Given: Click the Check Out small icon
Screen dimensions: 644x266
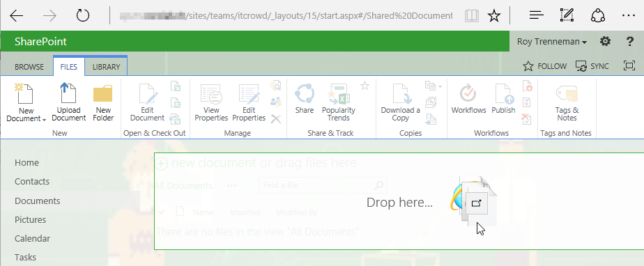Looking at the screenshot, I should 175,86.
